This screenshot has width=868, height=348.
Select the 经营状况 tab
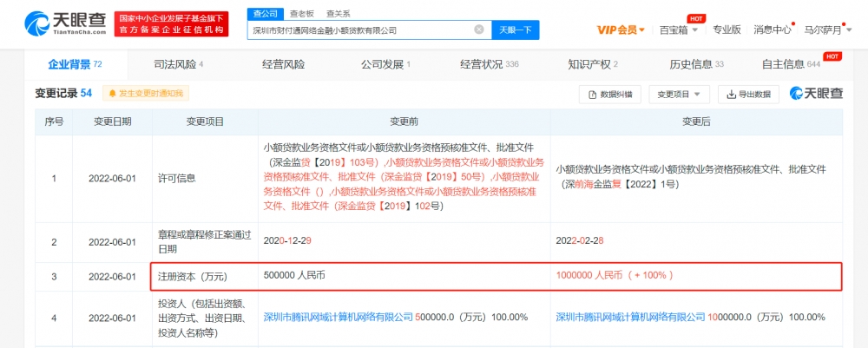click(490, 64)
